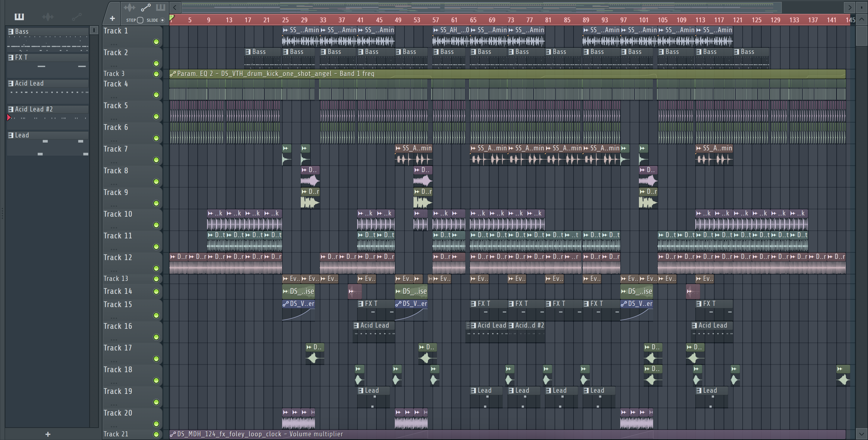Select the piano pattern filter icon in picker

pos(19,17)
